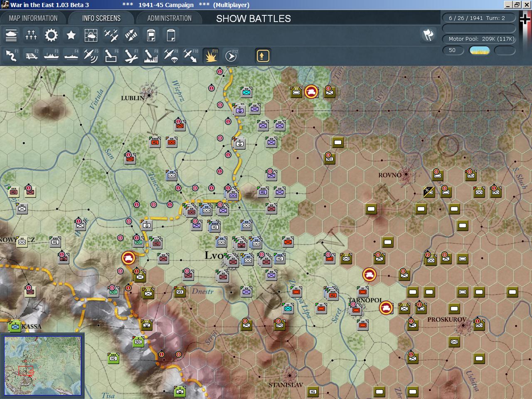Click the crossed flags icon
Screen dimensions: 532x399
point(428,35)
